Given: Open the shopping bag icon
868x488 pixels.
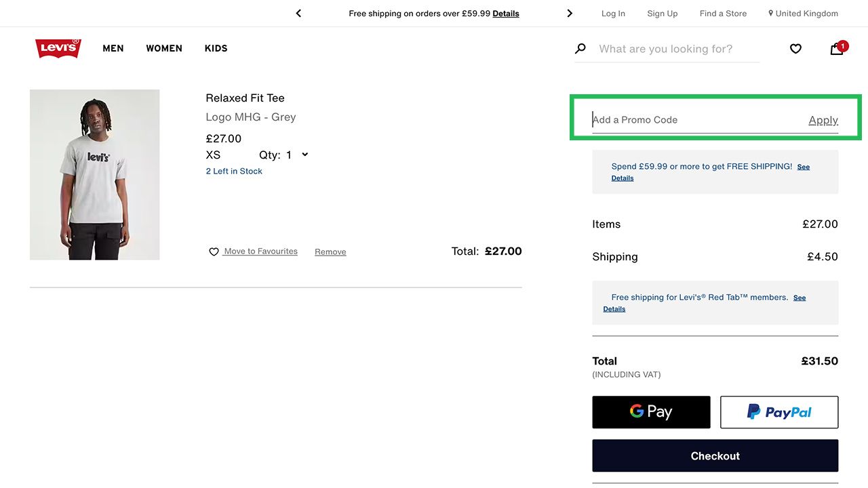Looking at the screenshot, I should point(836,49).
